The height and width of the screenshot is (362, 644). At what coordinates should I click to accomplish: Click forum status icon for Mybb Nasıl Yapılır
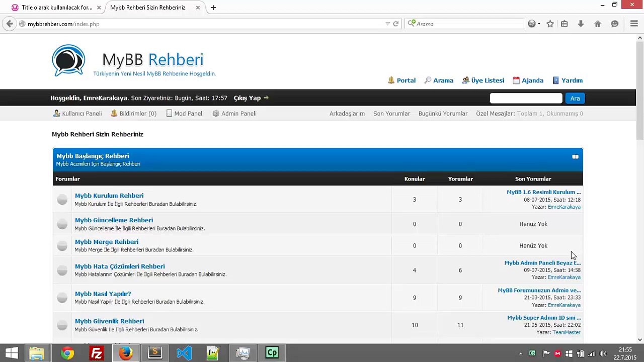click(62, 298)
